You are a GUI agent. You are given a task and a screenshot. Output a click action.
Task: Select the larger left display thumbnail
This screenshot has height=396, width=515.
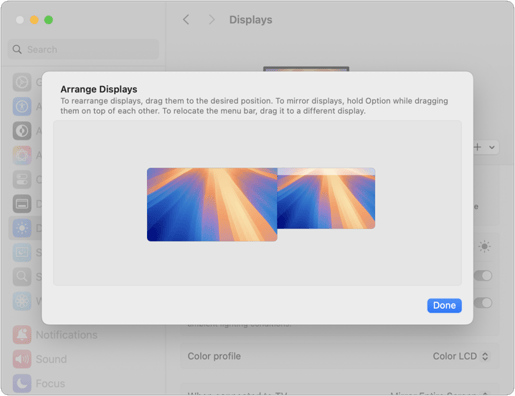click(x=212, y=204)
